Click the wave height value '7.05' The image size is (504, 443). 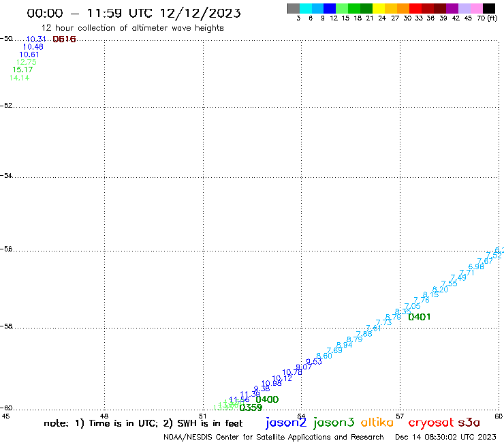click(412, 306)
